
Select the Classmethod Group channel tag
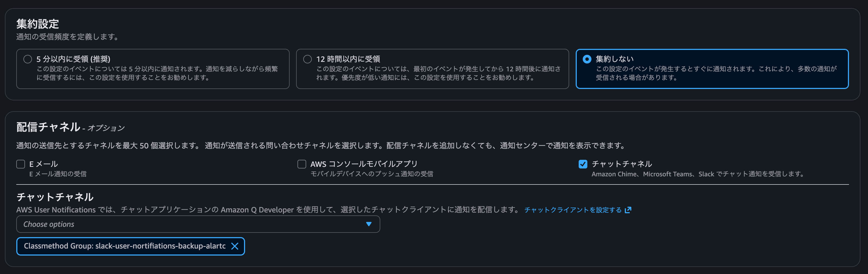[125, 246]
